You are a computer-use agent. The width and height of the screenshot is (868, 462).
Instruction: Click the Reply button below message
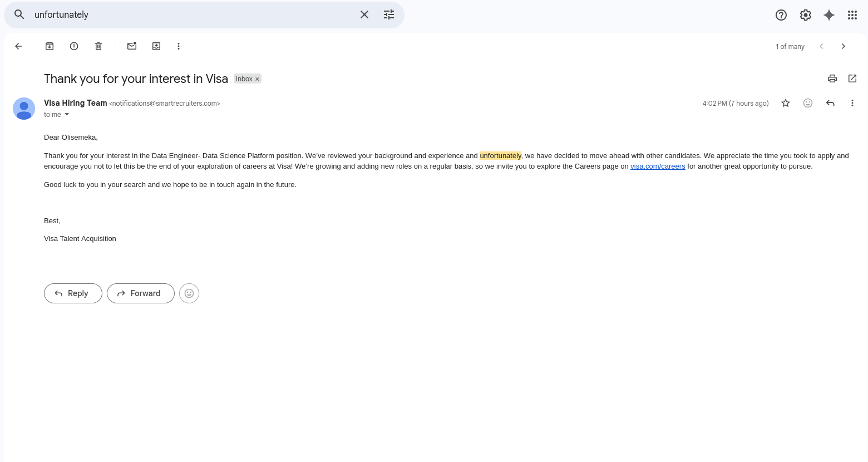(73, 293)
